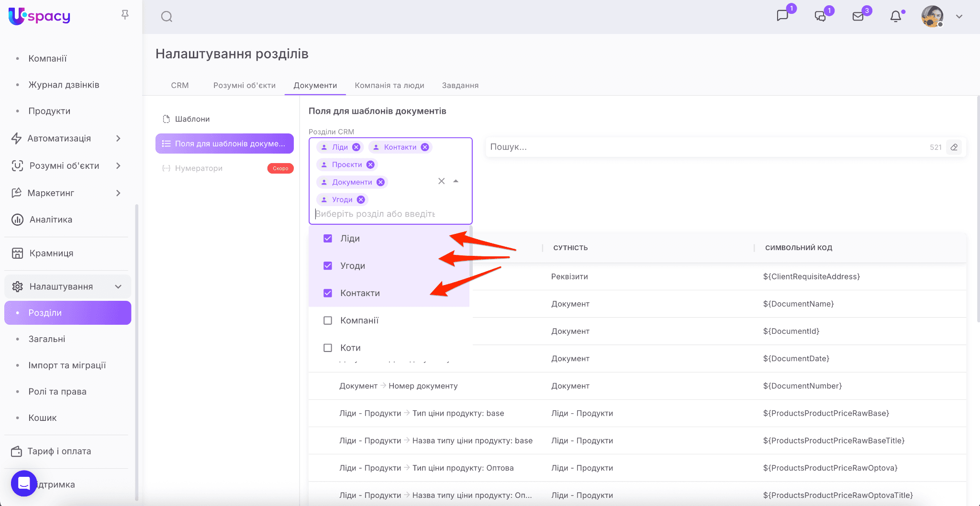Click the Пошук search input field
The image size is (980, 506).
pos(708,147)
